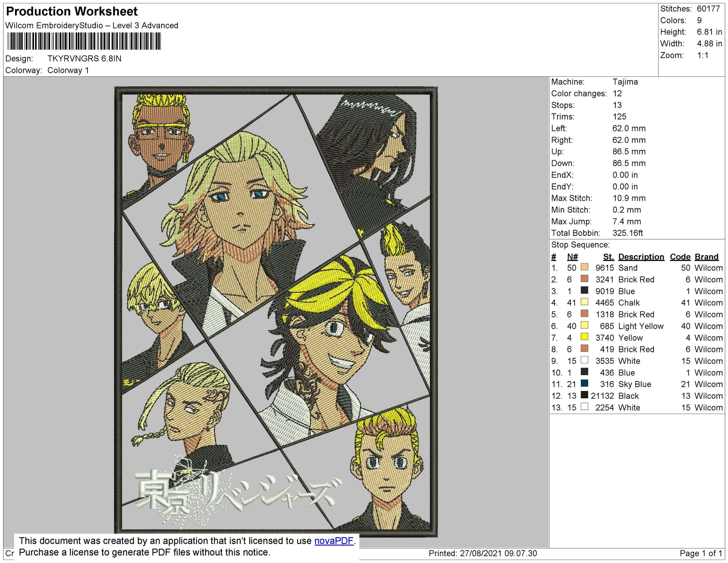The height and width of the screenshot is (563, 728).
Task: Click the Yellow color swatch in row 7
Action: coord(584,337)
